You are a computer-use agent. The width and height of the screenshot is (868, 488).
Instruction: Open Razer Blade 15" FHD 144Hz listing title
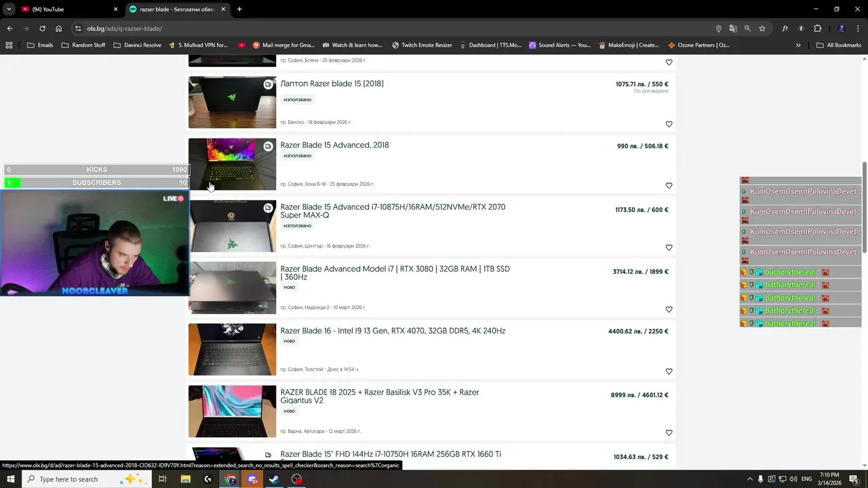391,454
